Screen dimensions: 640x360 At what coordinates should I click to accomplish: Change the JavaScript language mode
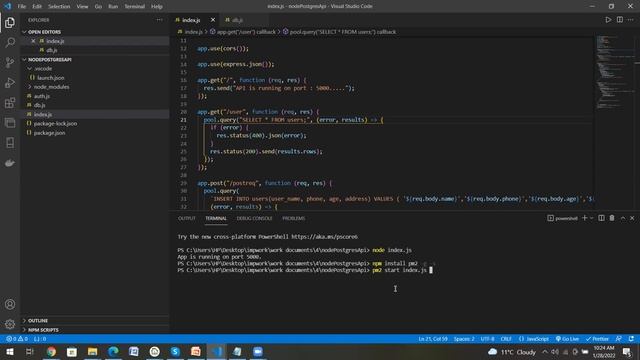(534, 339)
